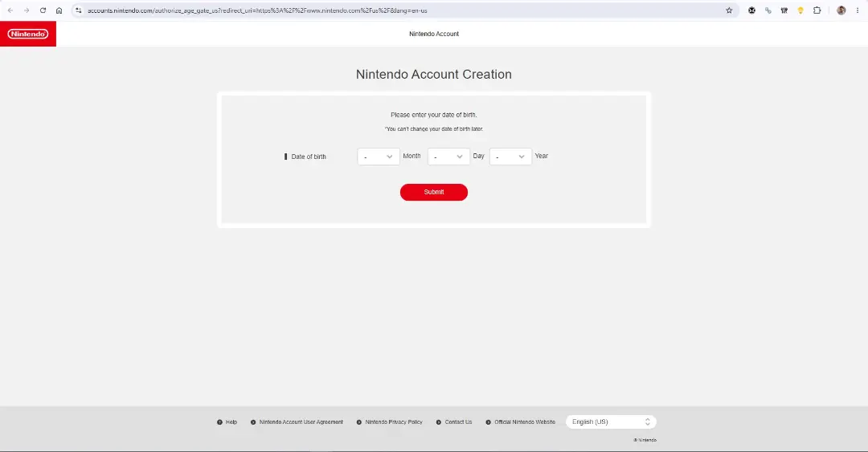Open the Month dropdown
The width and height of the screenshot is (868, 452).
(x=379, y=157)
